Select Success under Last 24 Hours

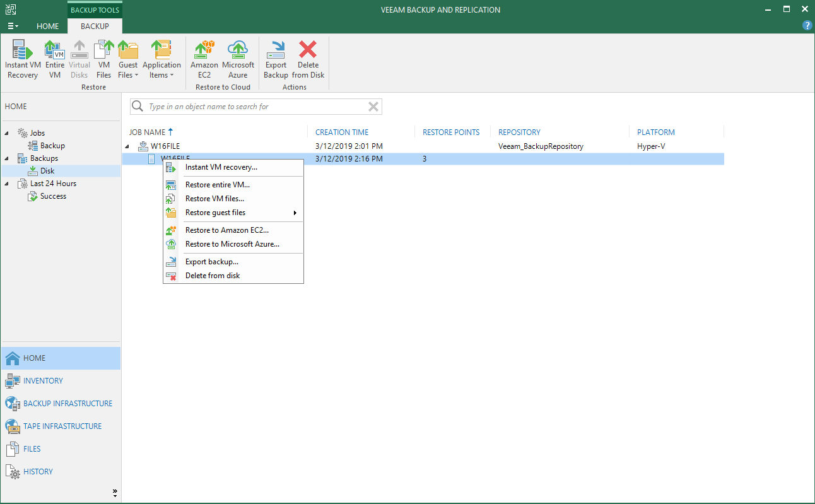[53, 196]
